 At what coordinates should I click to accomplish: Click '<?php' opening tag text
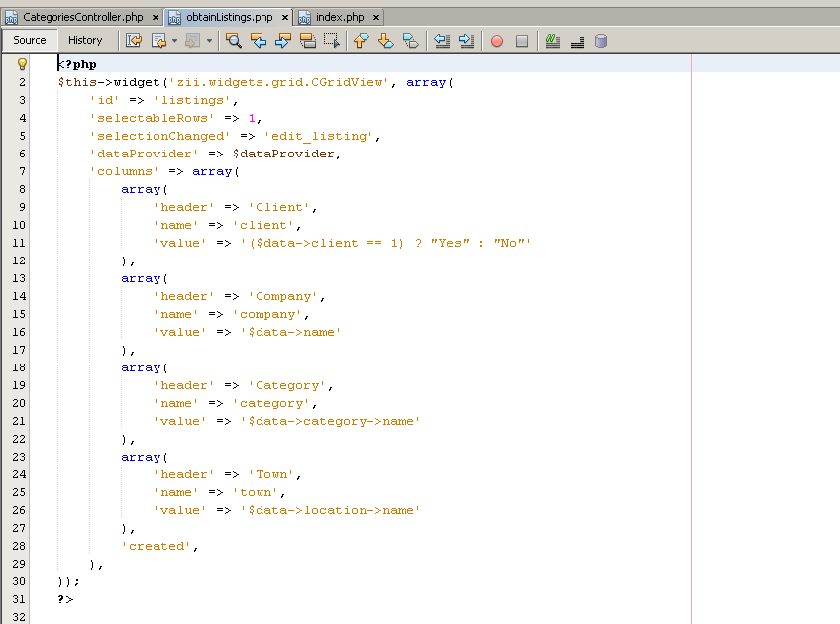(77, 64)
